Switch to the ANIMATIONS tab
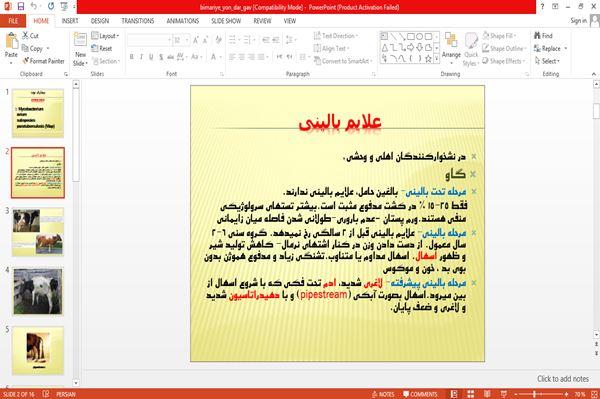 183,21
